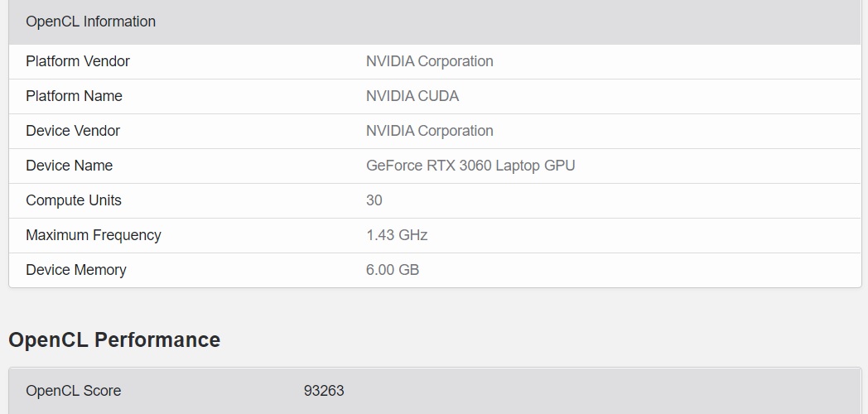Select the NVIDIA CUDA platform name value
The image size is (868, 414).
point(412,96)
